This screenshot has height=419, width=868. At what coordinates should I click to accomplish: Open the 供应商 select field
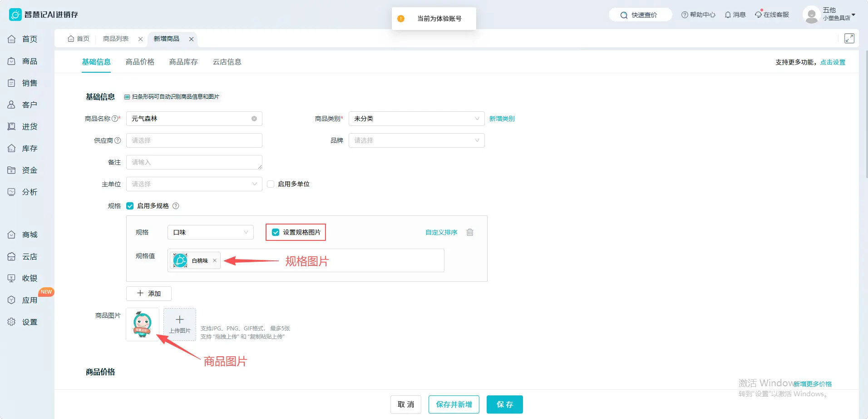pos(194,140)
